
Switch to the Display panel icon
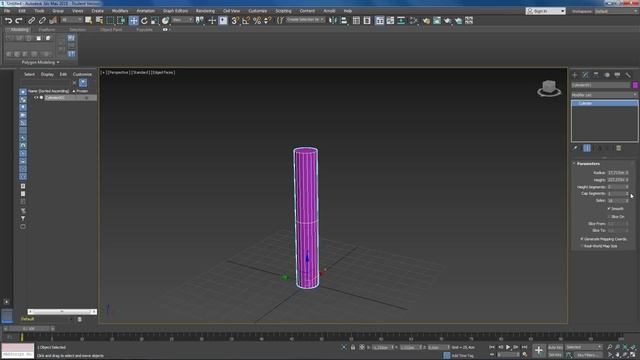coord(617,75)
